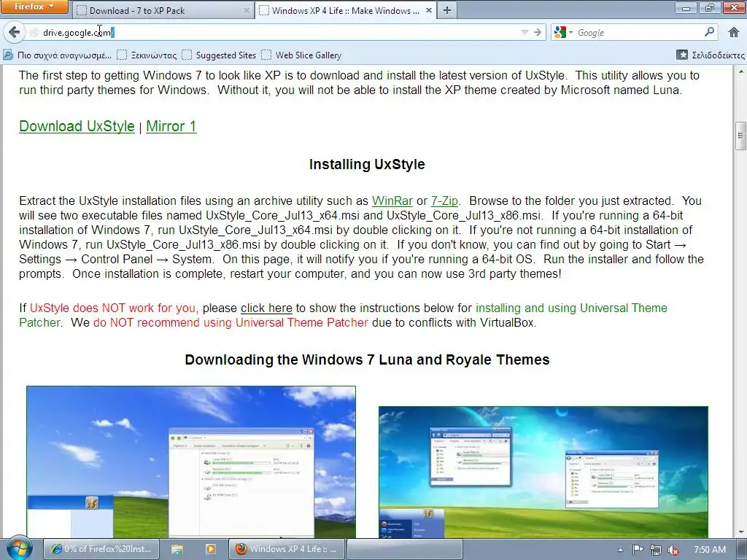This screenshot has height=560, width=747.
Task: Open the Ξεκινώντας bookmark
Action: coord(147,55)
